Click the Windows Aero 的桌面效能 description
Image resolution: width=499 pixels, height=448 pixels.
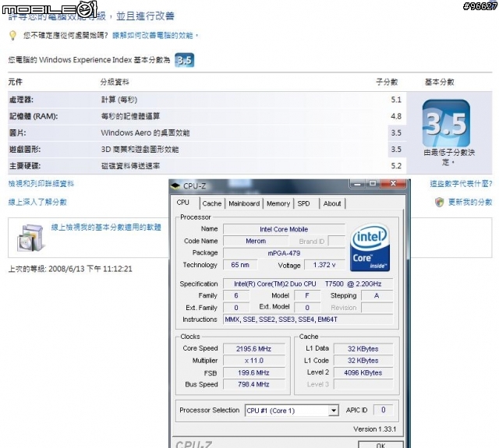tap(145, 133)
